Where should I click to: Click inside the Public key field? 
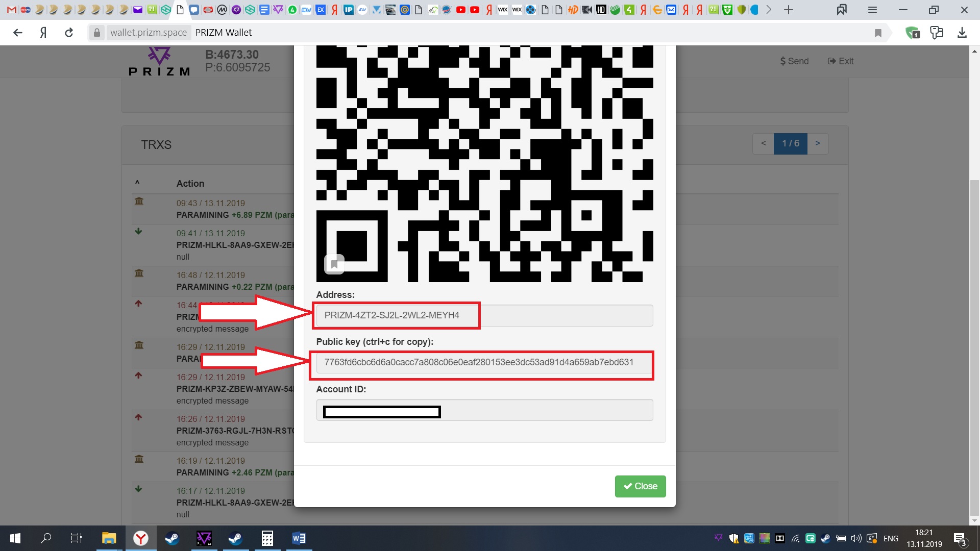484,362
